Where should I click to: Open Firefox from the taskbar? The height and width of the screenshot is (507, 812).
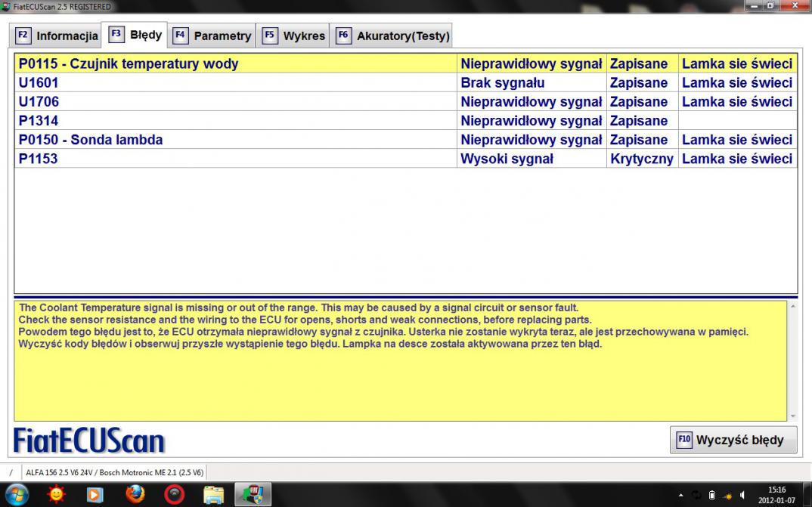point(135,495)
